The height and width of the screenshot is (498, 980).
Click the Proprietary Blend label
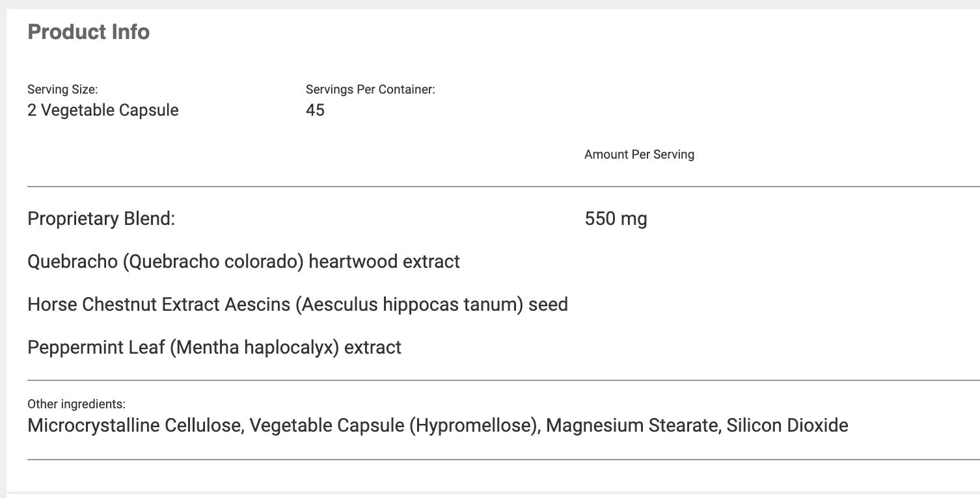(102, 218)
